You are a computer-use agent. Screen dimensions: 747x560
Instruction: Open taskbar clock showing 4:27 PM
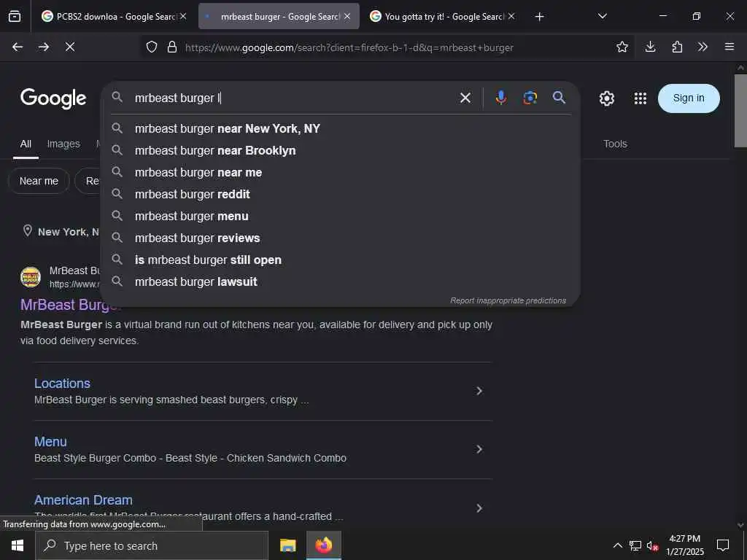[684, 545]
